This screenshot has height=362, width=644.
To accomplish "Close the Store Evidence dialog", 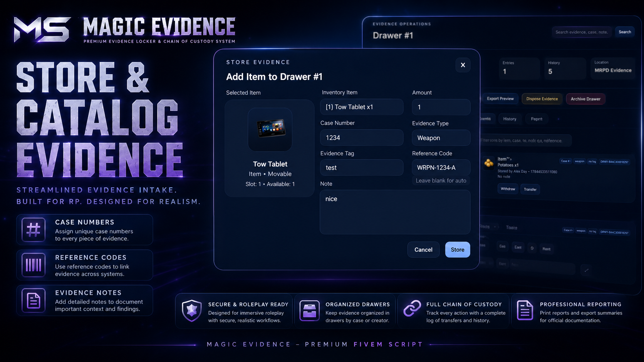I will [463, 65].
